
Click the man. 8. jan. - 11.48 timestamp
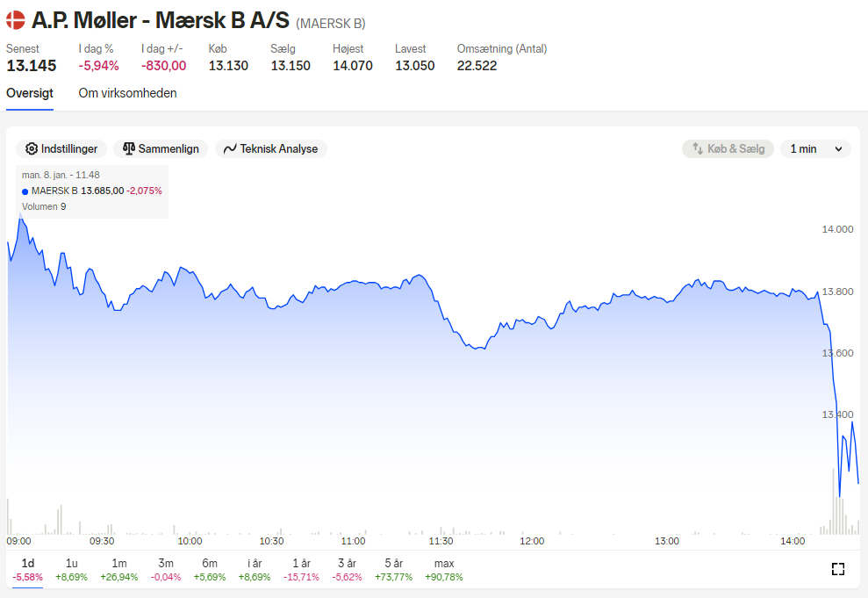point(61,175)
